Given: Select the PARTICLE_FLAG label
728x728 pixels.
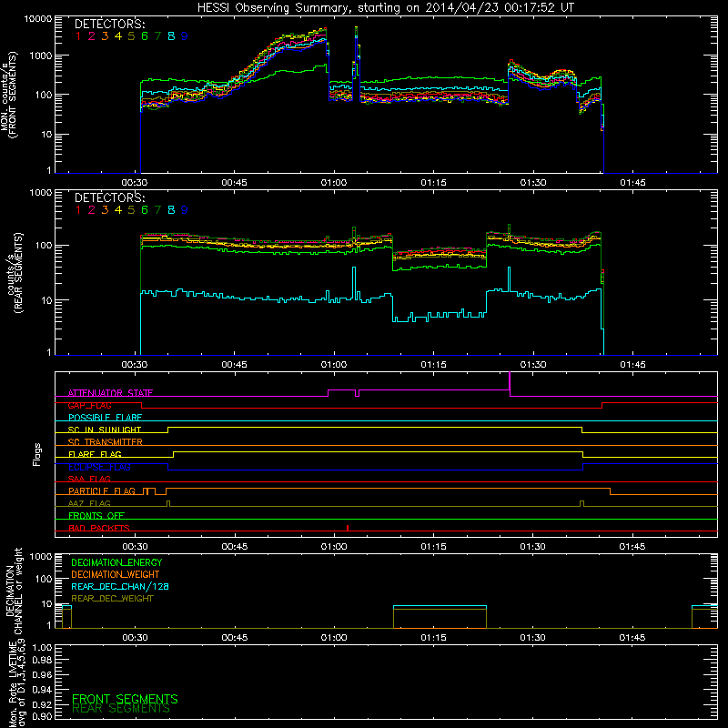Looking at the screenshot, I should click(x=102, y=490).
